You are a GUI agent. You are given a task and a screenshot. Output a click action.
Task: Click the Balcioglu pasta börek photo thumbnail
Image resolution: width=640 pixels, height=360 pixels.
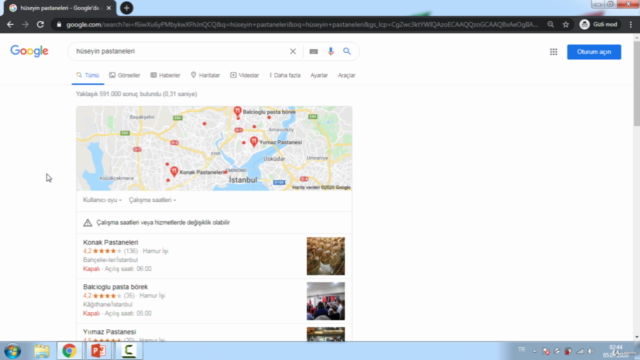point(326,301)
